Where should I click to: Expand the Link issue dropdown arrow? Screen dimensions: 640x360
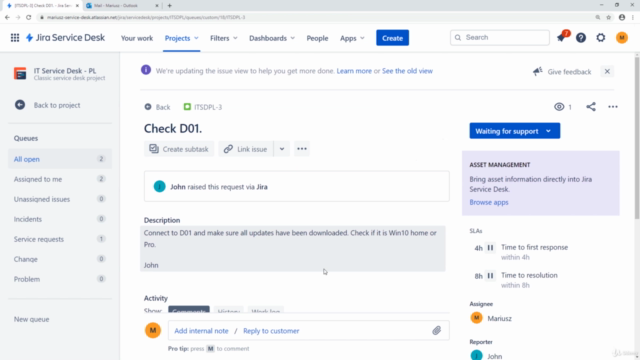[282, 149]
